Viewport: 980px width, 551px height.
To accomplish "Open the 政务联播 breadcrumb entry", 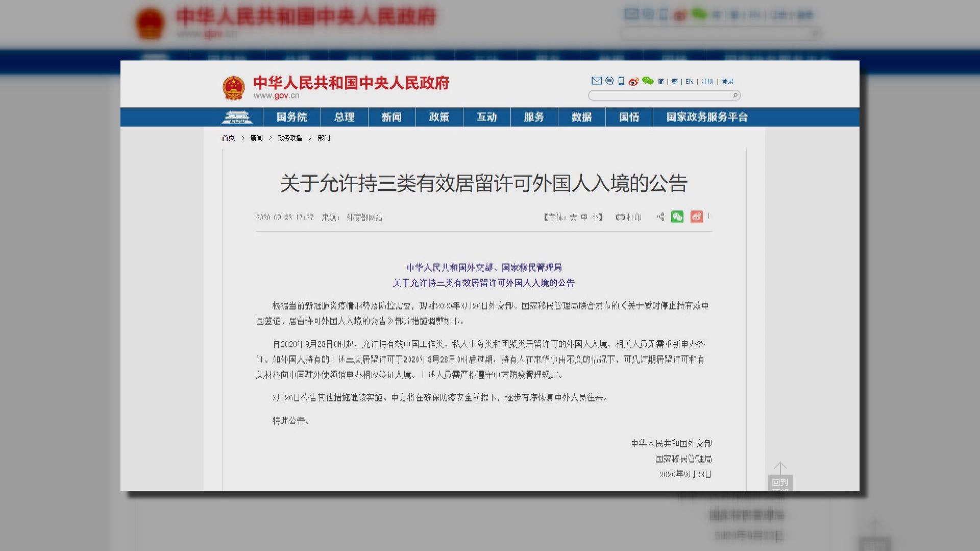I will tap(289, 138).
